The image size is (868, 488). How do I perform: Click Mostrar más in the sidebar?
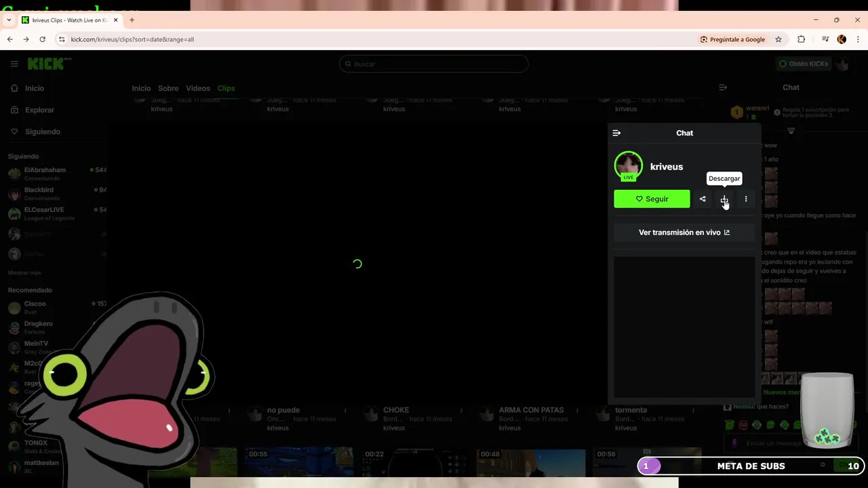click(24, 272)
